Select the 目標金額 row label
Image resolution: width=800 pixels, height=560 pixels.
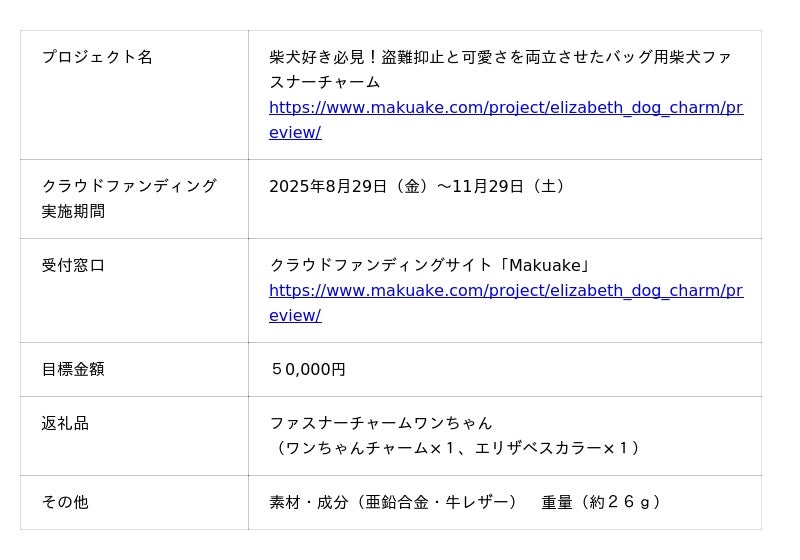point(73,369)
